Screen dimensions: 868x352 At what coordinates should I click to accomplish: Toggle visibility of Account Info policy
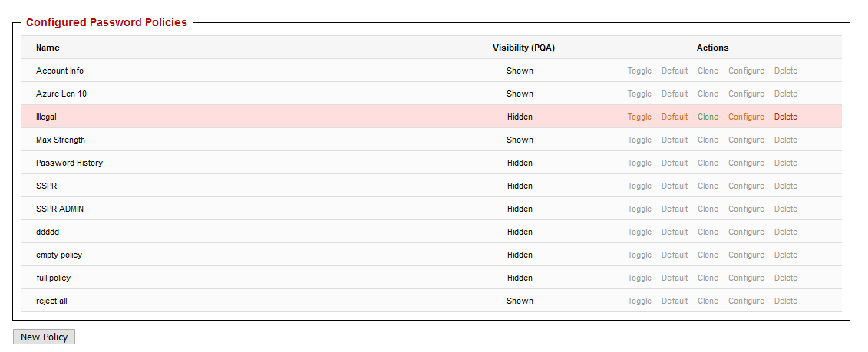[x=639, y=71]
